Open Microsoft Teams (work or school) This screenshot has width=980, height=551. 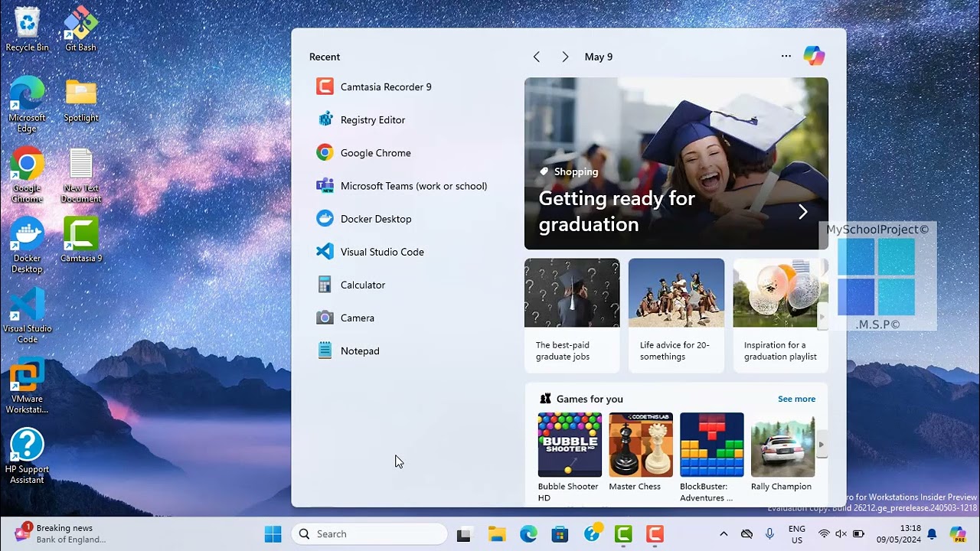click(x=403, y=185)
